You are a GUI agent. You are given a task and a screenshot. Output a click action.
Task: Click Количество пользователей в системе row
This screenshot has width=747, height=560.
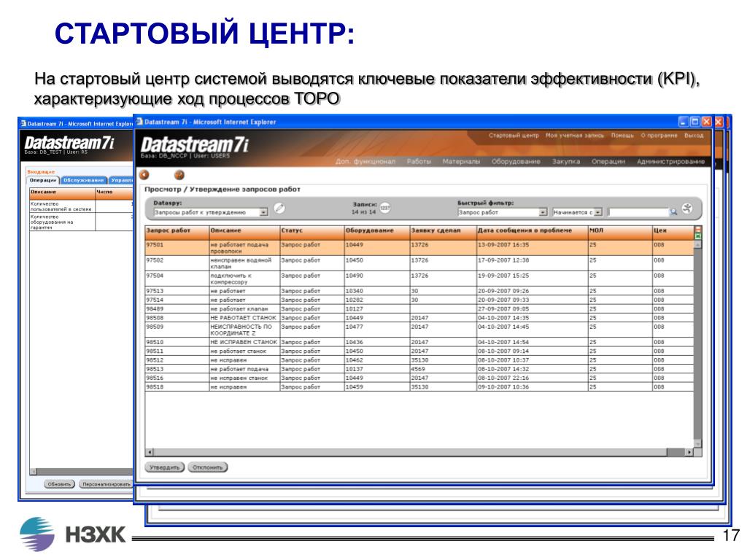81,206
